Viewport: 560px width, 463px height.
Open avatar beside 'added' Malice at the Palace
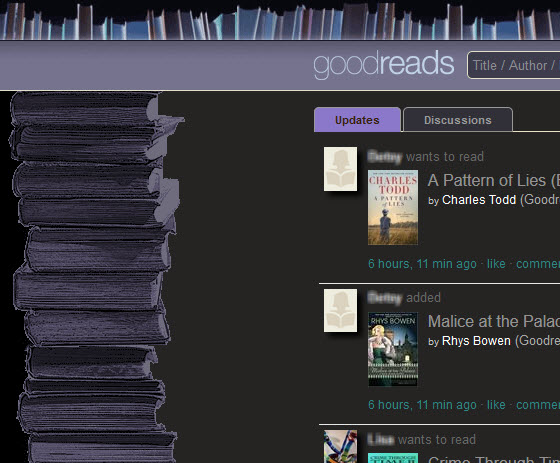click(340, 310)
